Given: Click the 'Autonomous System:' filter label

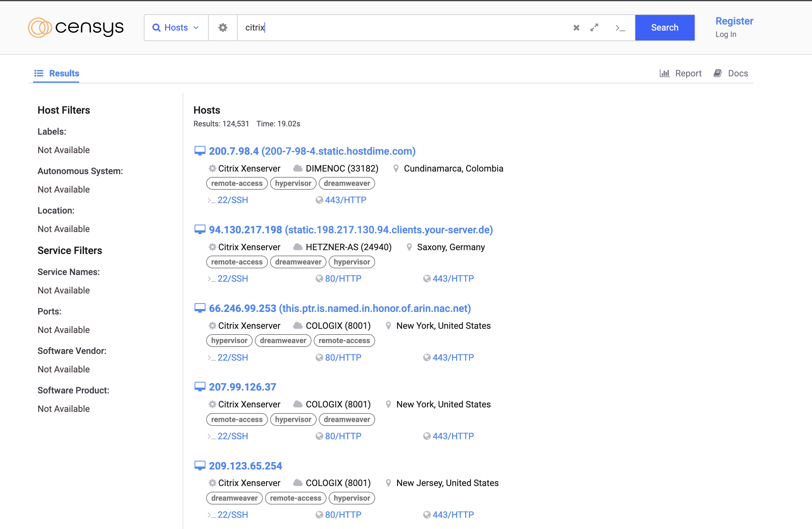Looking at the screenshot, I should pos(80,171).
